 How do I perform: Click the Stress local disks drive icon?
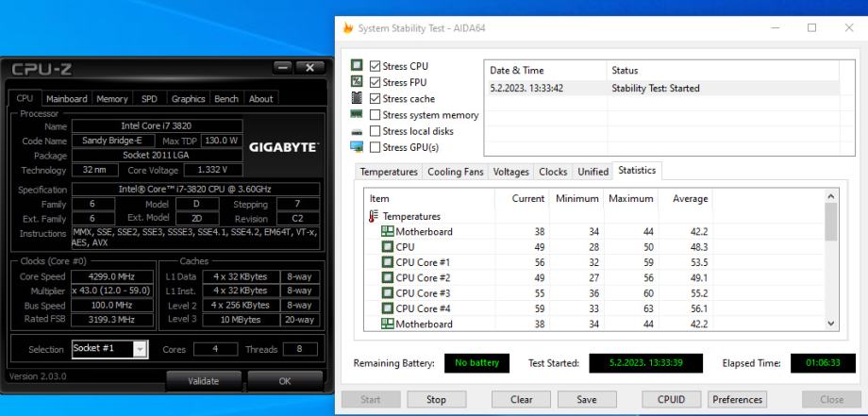click(357, 132)
